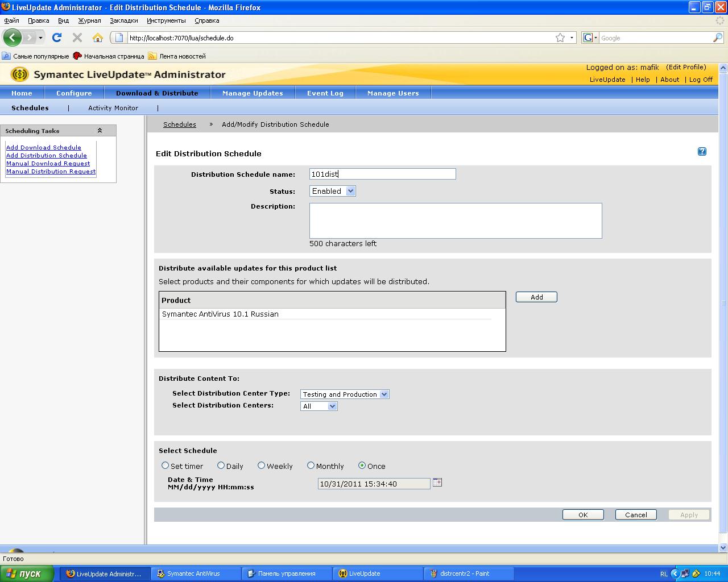Viewport: 728px width, 582px height.
Task: Click the Symantec LiveUpdate logo icon
Action: [20, 74]
